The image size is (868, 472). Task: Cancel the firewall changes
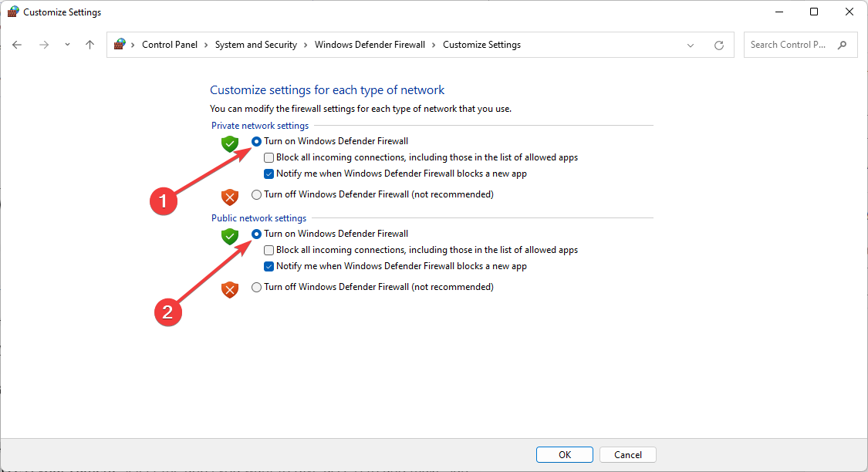coord(628,455)
